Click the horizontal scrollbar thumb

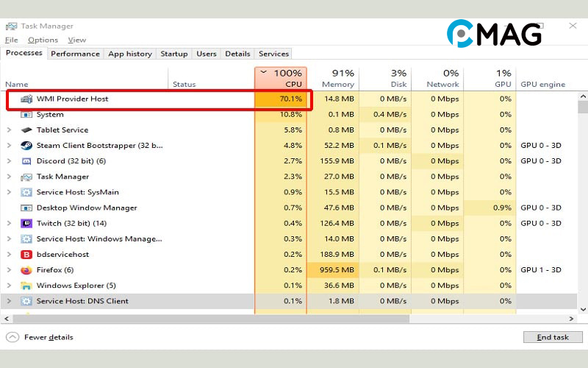click(x=211, y=319)
